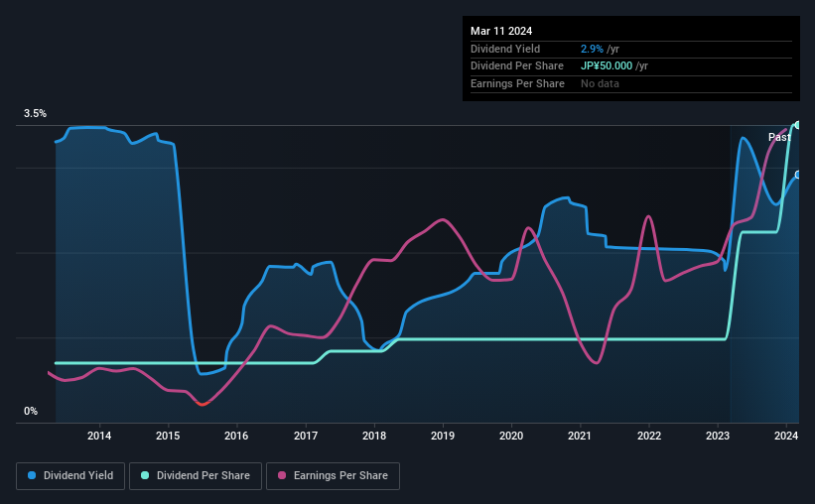Click the blue Dividend Yield end-point marker
815x504 pixels.
click(x=797, y=175)
